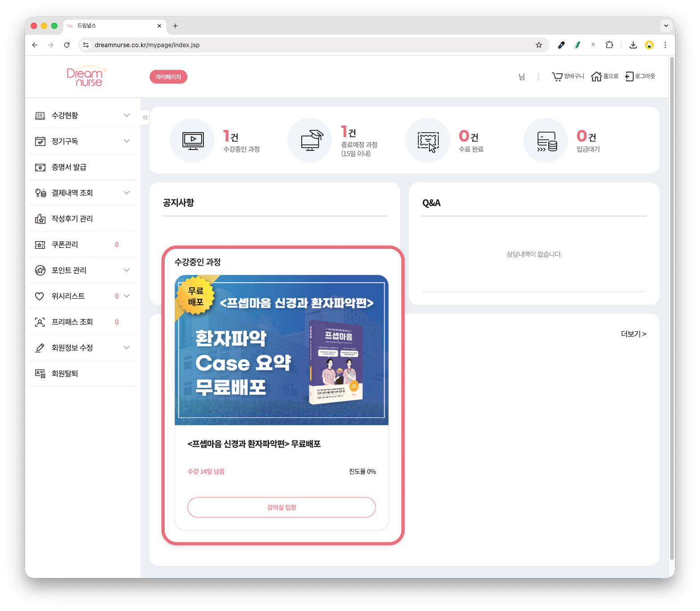700x611 pixels.
Task: Bookmark this page with the star icon
Action: point(539,45)
